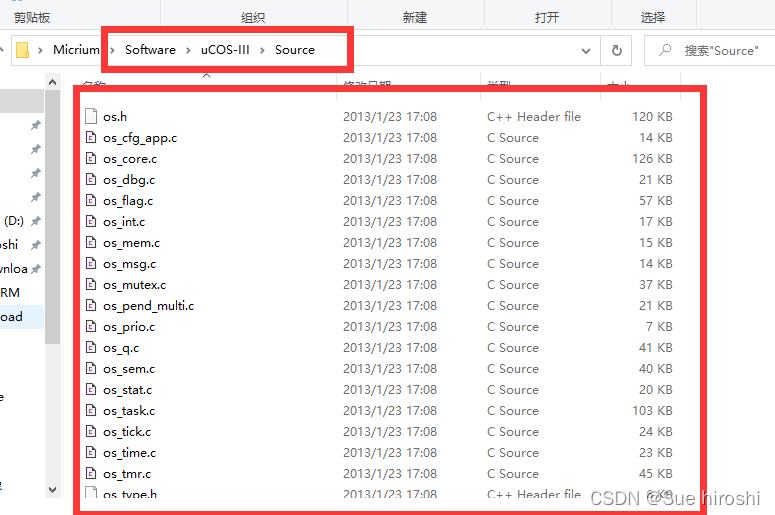Viewport: 775px width, 515px height.
Task: Select the (D:) drive in navigation pane
Action: click(14, 220)
